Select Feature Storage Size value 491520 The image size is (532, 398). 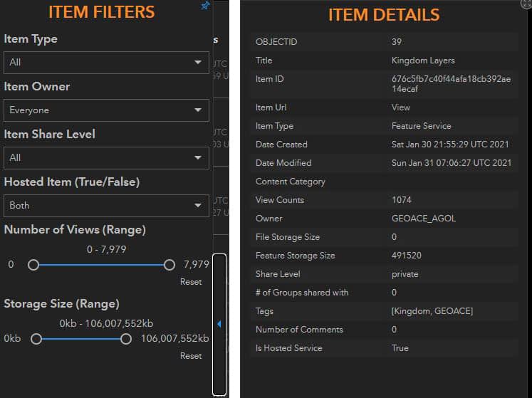click(407, 256)
